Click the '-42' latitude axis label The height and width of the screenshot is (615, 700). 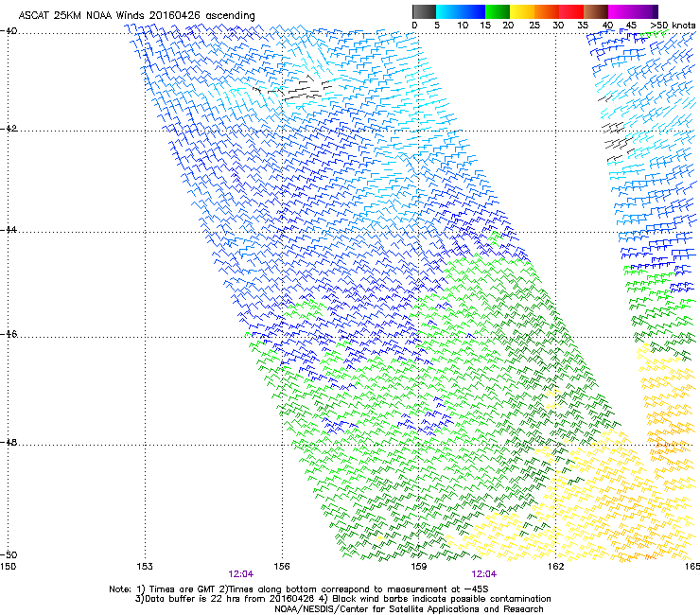tap(9, 129)
